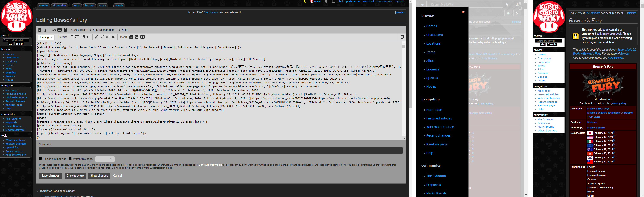This screenshot has height=197, width=644.
Task: Insert a bulleted list
Action: 71,37
